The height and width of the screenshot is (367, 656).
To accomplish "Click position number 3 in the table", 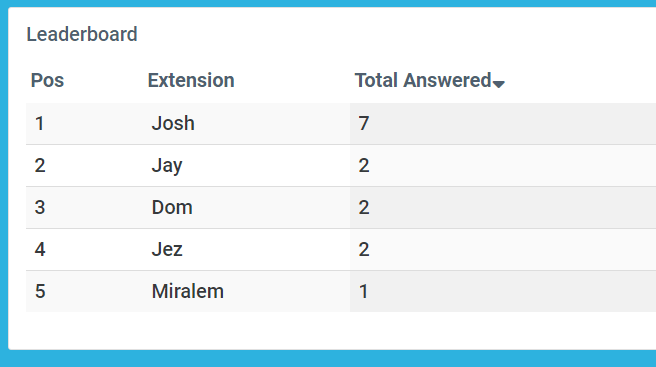I will click(x=40, y=208).
